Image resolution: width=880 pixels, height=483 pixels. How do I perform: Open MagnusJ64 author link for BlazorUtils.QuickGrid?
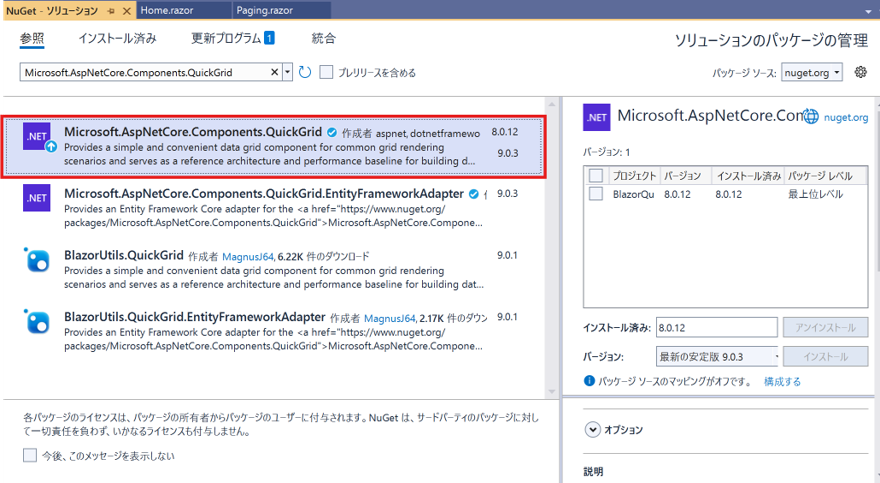(x=247, y=256)
